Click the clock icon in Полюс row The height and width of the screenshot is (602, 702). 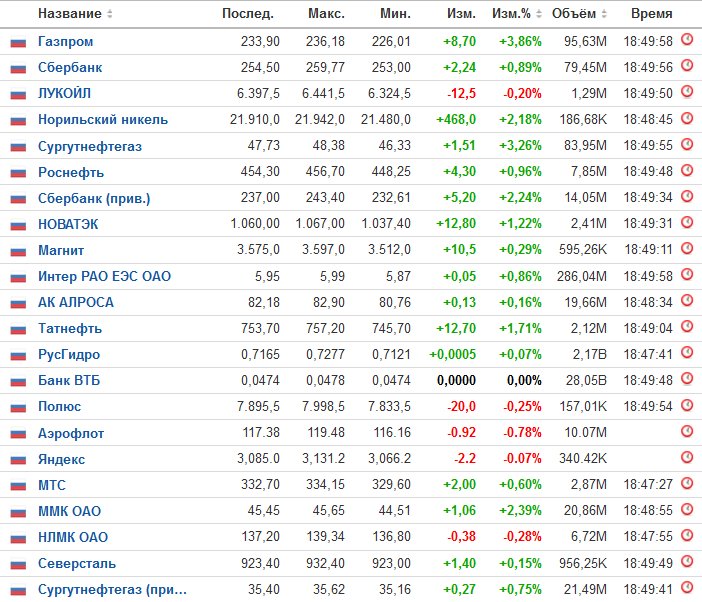(687, 405)
